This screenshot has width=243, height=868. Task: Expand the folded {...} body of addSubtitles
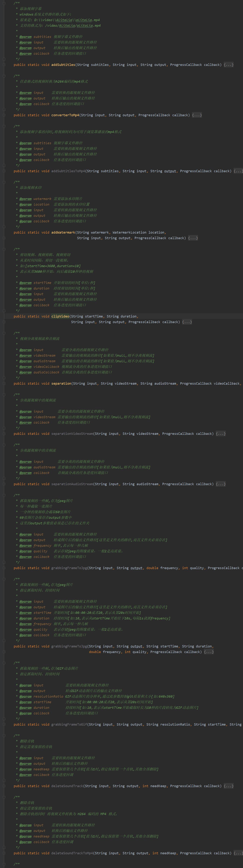coord(229,65)
